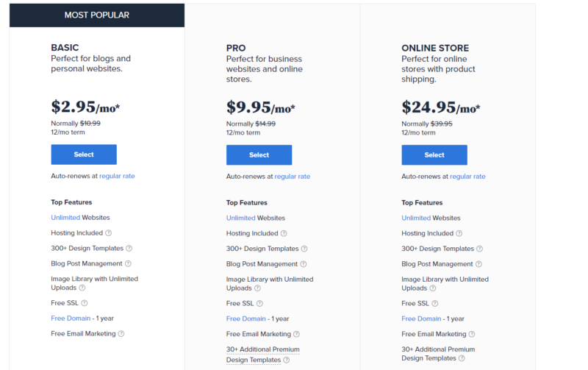588x370 pixels.
Task: Click help icon beside BASIC Free Email Marketing
Action: click(x=121, y=333)
